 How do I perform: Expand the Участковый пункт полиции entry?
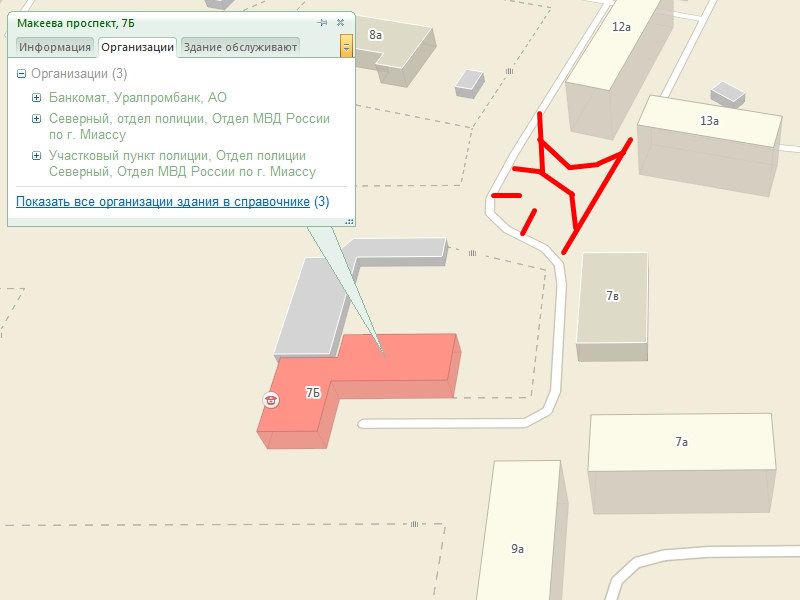(36, 156)
